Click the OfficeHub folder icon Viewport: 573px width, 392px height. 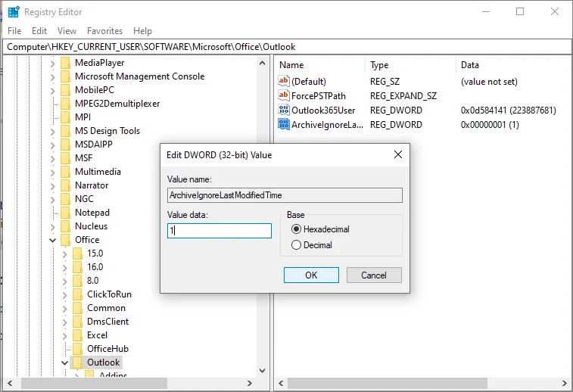click(x=78, y=349)
